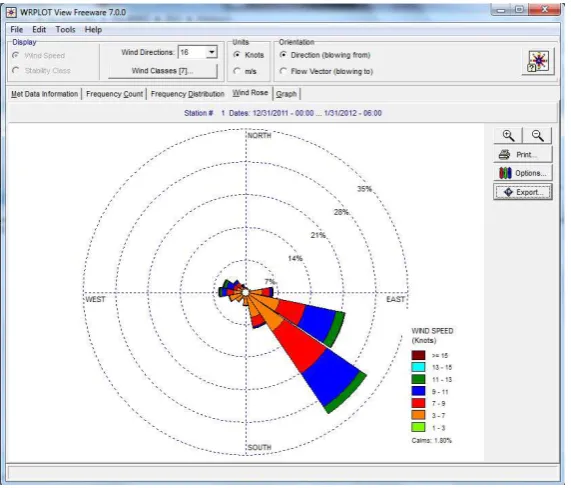Click the blue 9 - 11 legend swatch

click(x=418, y=391)
